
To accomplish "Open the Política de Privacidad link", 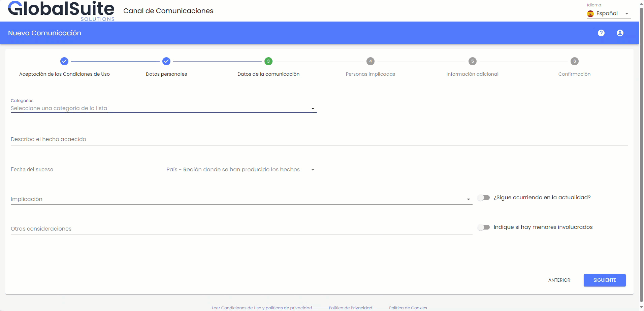I will (x=350, y=308).
